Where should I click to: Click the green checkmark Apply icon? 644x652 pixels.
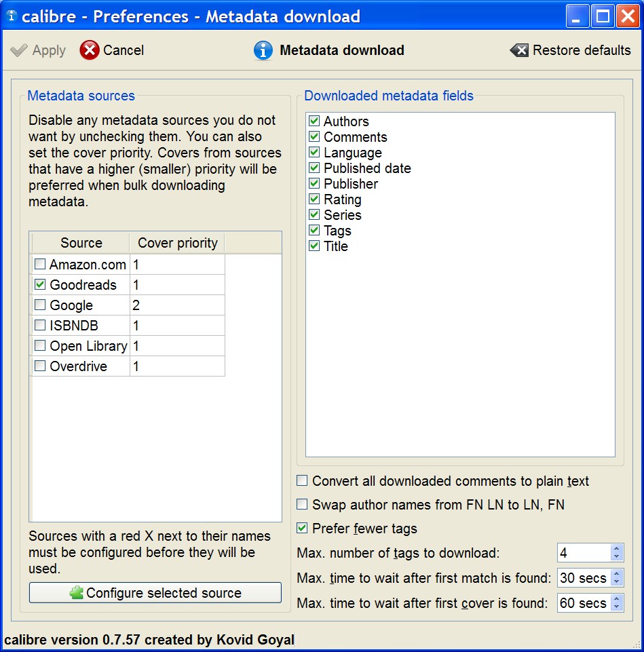point(19,50)
